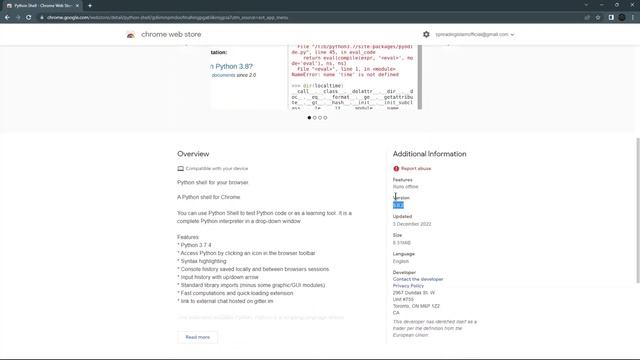Open Contact the developer link
Screen dimensions: 640x360
(x=418, y=279)
